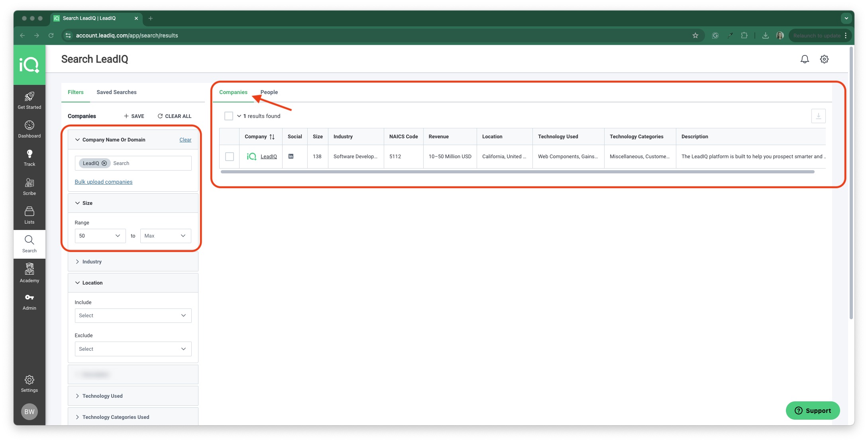The height and width of the screenshot is (442, 868).
Task: Click the notifications bell icon
Action: coord(805,59)
